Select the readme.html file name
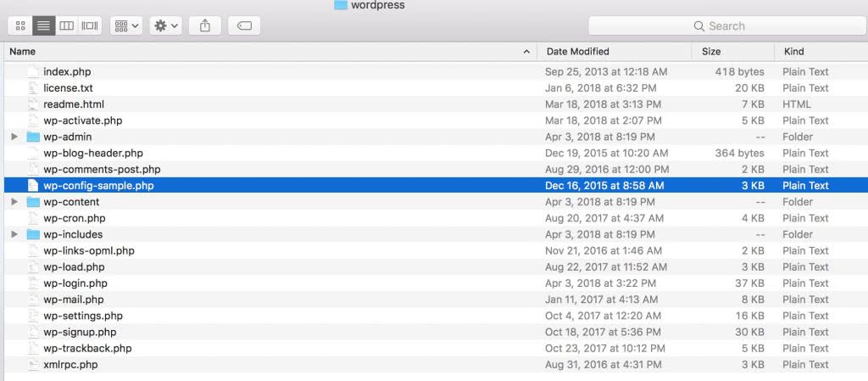The height and width of the screenshot is (381, 868). [74, 104]
